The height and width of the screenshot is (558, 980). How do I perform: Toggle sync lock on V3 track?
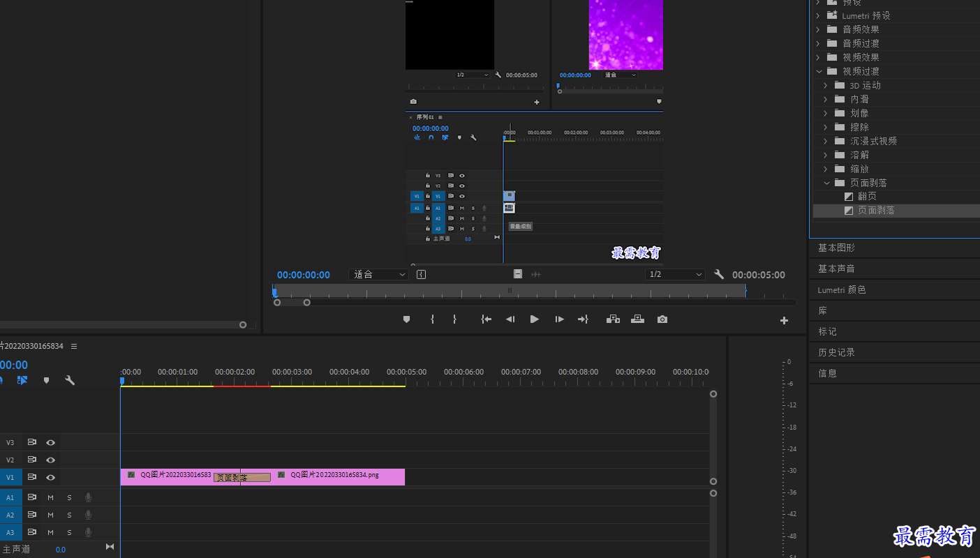(31, 442)
